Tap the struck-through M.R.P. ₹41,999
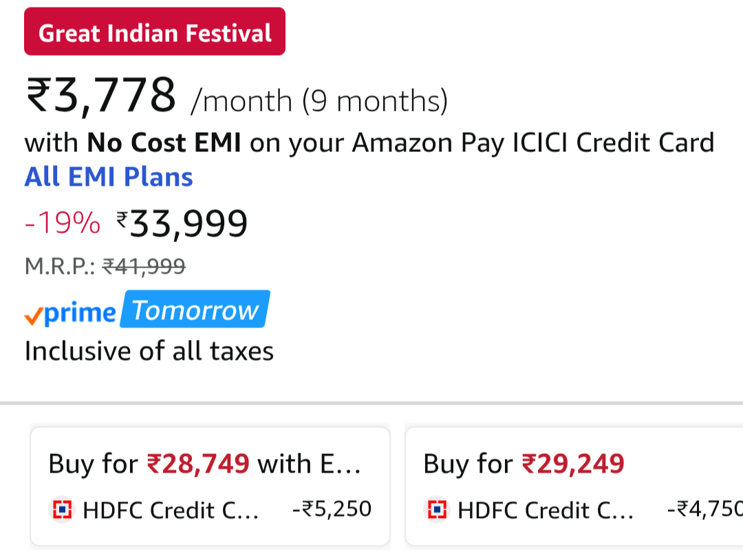The image size is (743, 560). coord(144,266)
